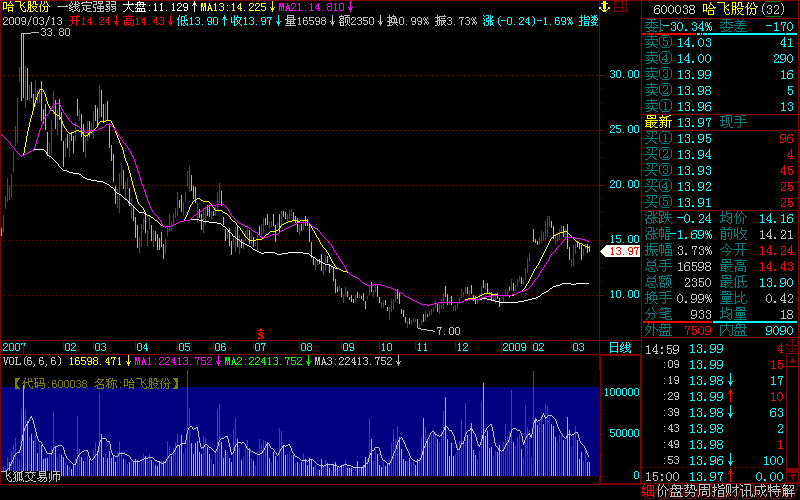Screen dimensions: 800x500
Task: Click the 哈飞股份 name in the quote panel header
Action: [730, 10]
